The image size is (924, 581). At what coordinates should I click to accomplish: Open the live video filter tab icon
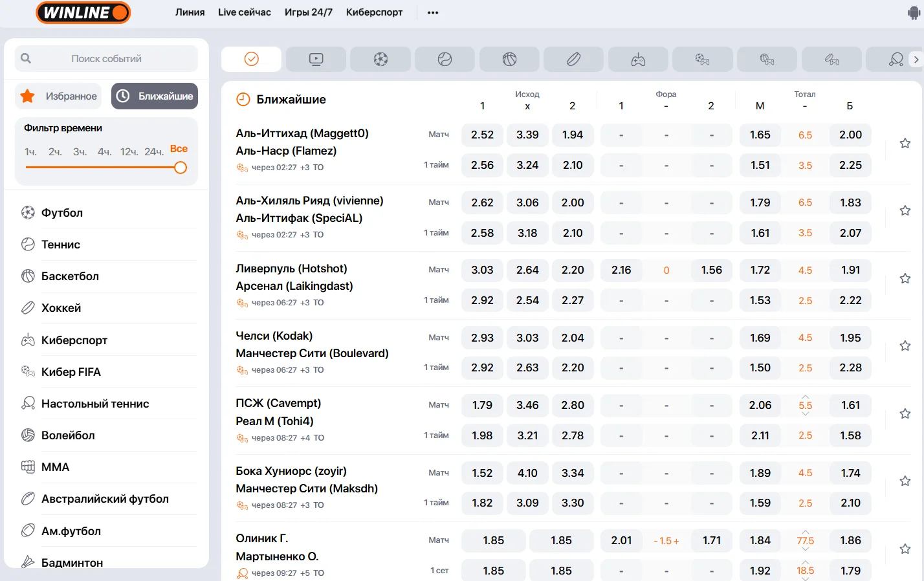(316, 60)
